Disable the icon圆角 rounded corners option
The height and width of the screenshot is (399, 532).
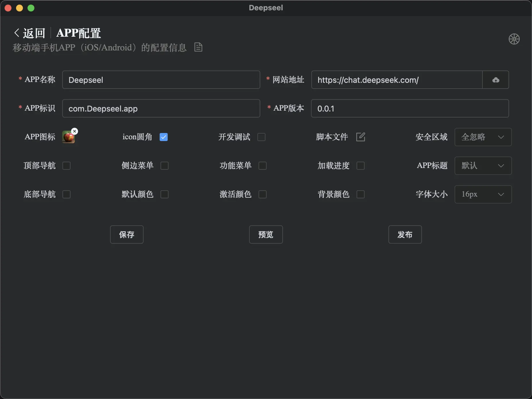click(163, 137)
